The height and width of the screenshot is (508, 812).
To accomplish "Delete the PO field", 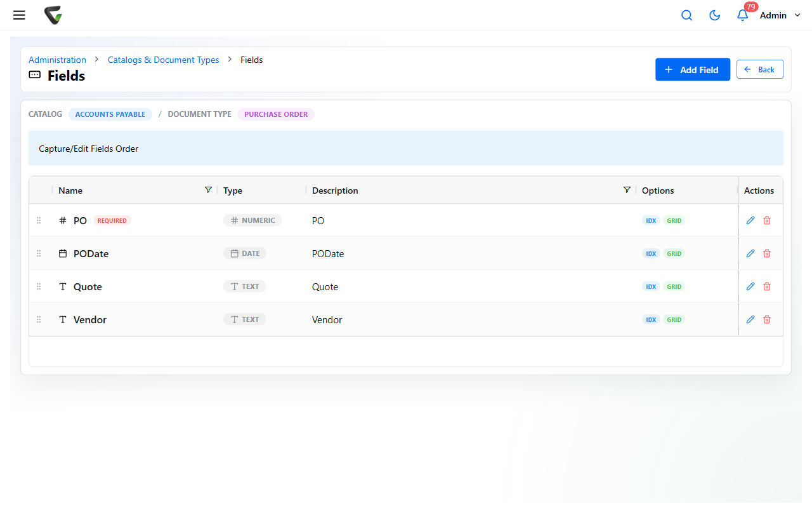I will click(767, 220).
